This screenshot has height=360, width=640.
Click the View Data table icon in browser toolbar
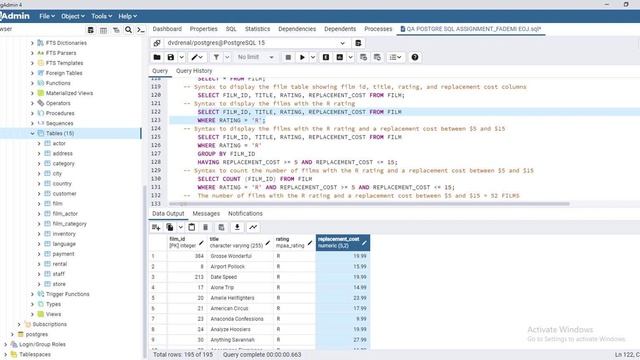tap(103, 30)
